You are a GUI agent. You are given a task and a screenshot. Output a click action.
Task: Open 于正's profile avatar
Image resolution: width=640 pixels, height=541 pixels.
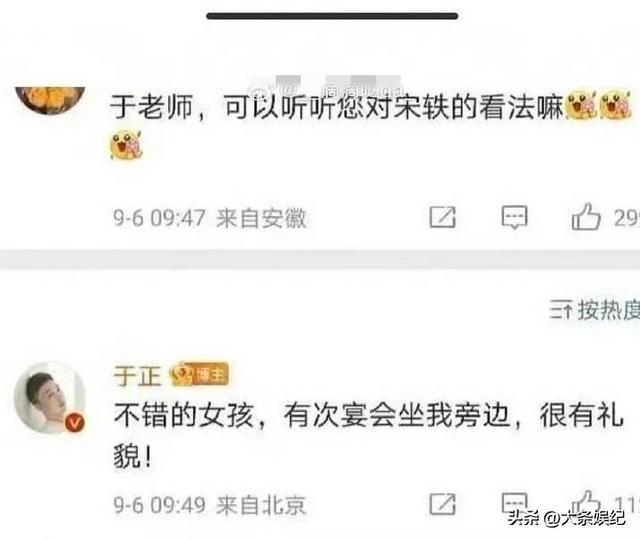pos(49,397)
